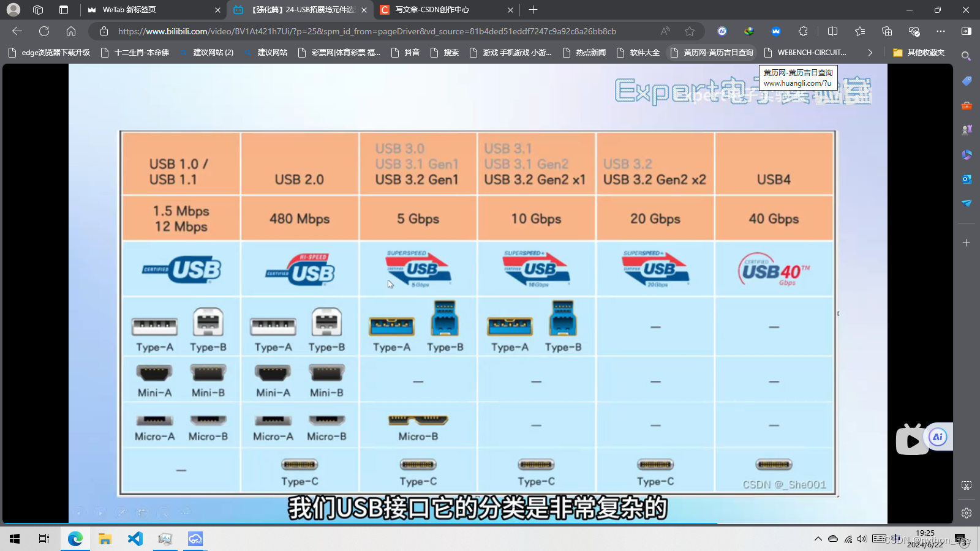Open 软件大全 bookmark
Screen dimensions: 980x551
pyautogui.click(x=638, y=53)
